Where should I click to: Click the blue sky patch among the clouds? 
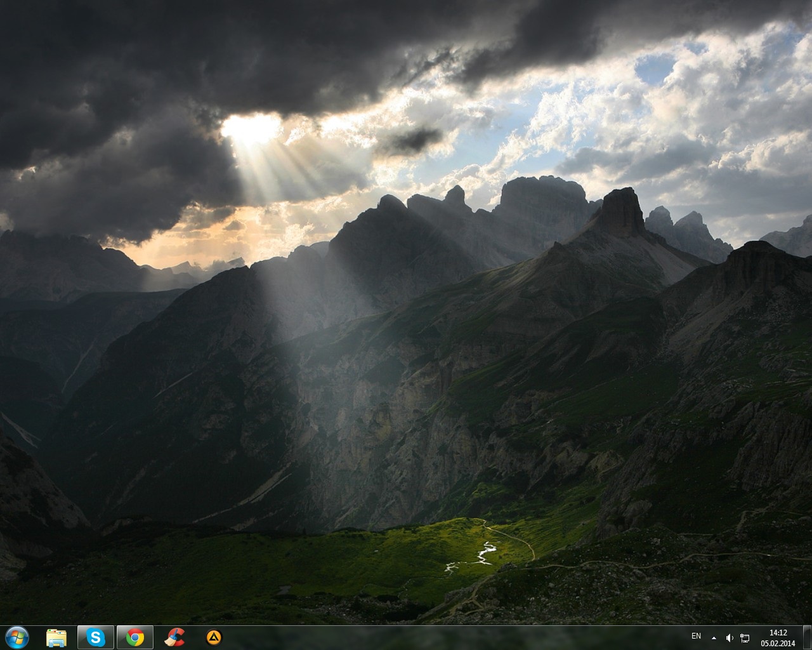(655, 68)
